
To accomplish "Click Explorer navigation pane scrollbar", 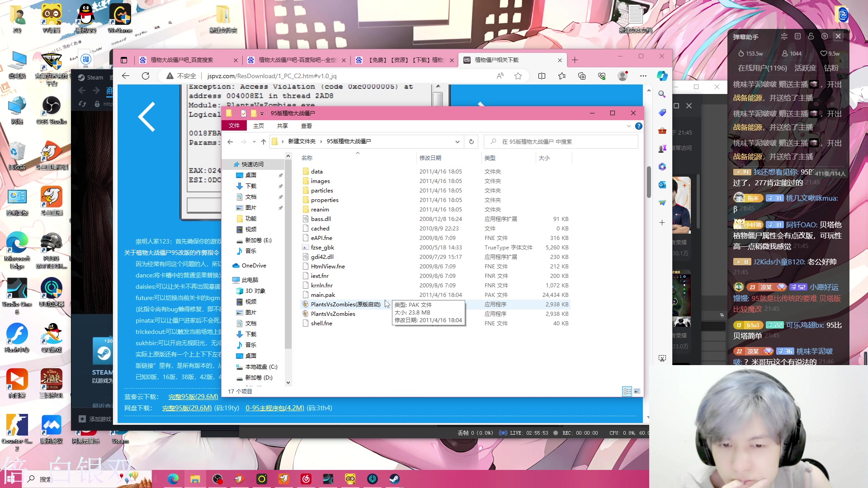I will pyautogui.click(x=288, y=254).
